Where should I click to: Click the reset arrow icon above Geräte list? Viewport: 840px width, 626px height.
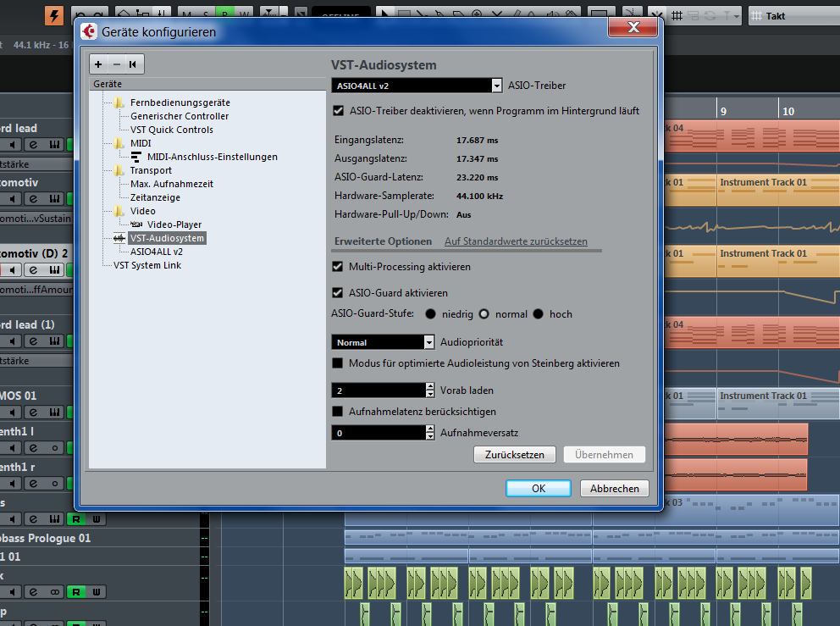pyautogui.click(x=133, y=64)
